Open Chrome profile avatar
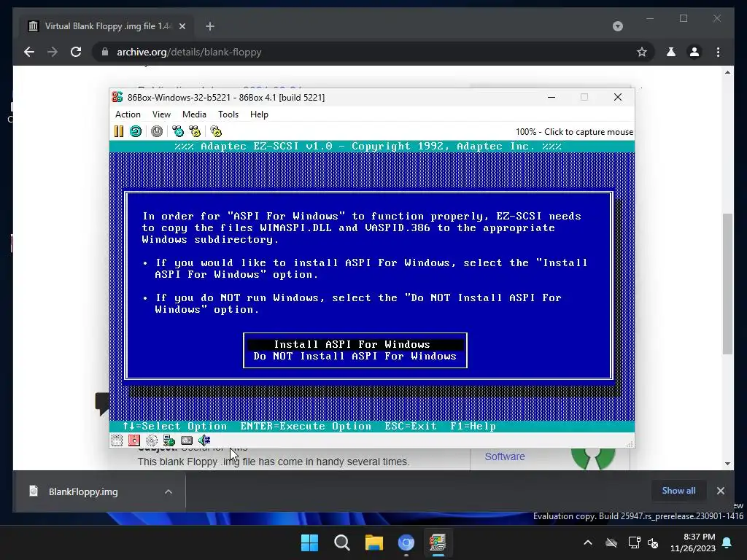 point(694,52)
